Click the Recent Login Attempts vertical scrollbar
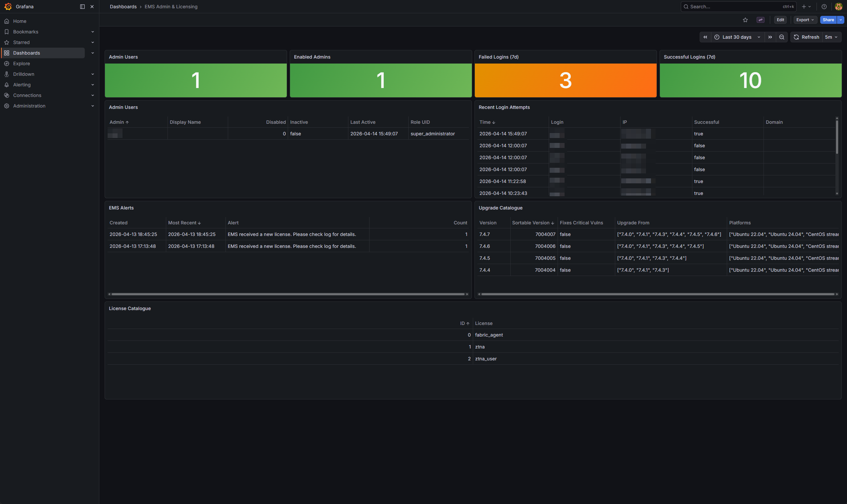 point(837,137)
